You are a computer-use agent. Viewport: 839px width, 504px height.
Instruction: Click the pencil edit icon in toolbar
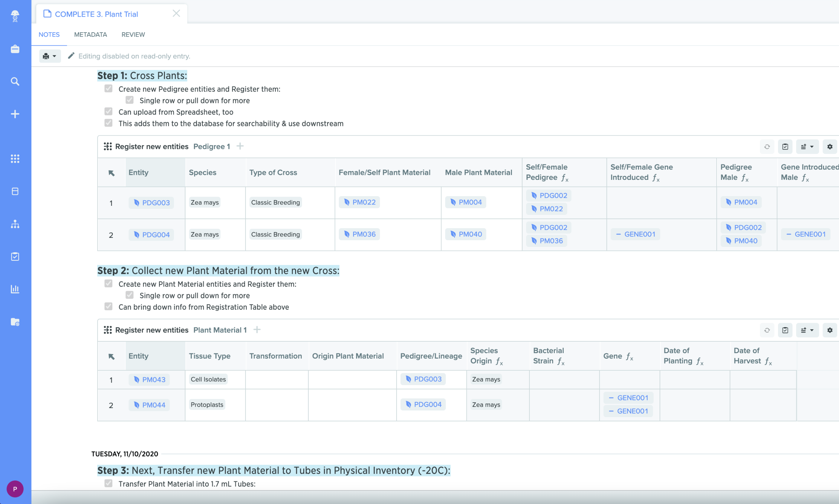pos(71,56)
